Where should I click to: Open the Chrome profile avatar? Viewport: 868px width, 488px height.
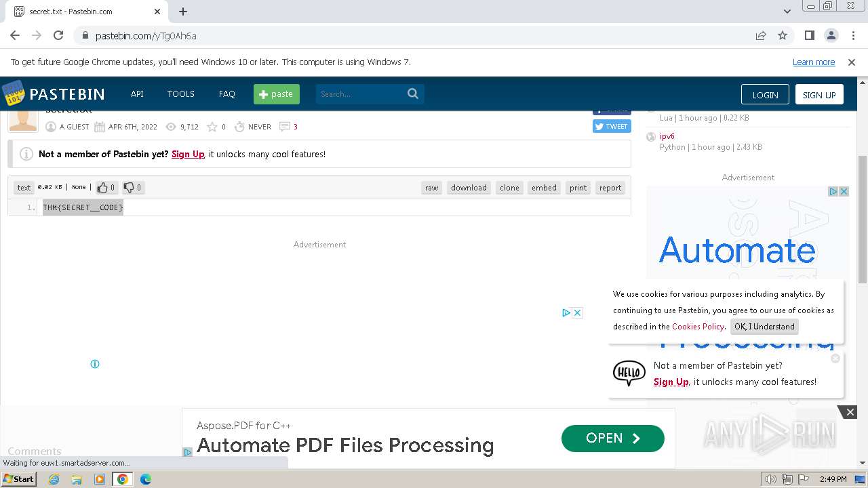(831, 35)
